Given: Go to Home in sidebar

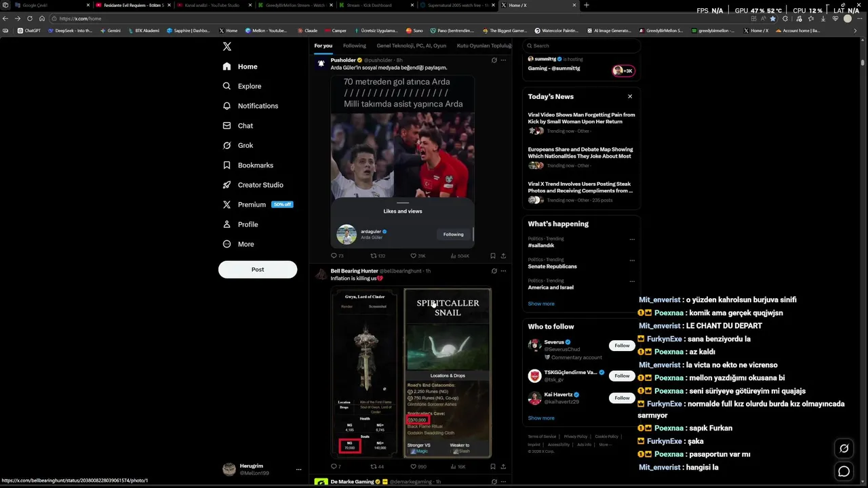Looking at the screenshot, I should click(x=240, y=66).
